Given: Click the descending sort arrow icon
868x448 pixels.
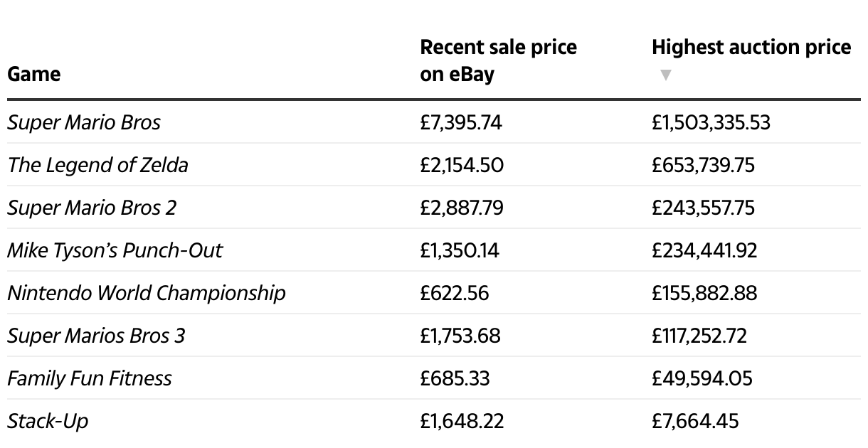Looking at the screenshot, I should pos(665,75).
